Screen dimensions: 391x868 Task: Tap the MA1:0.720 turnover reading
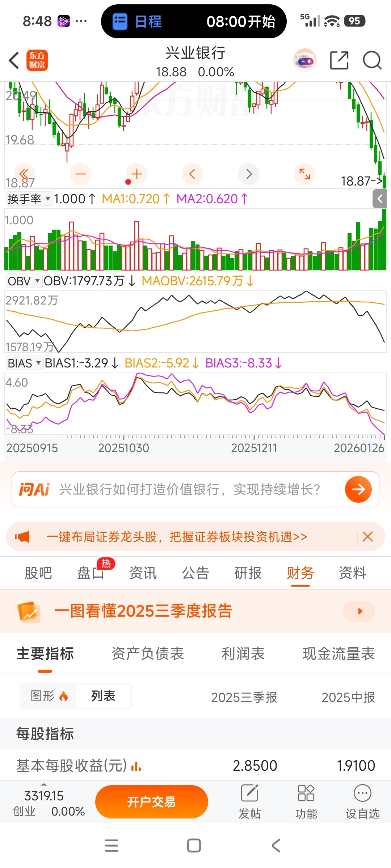(136, 199)
